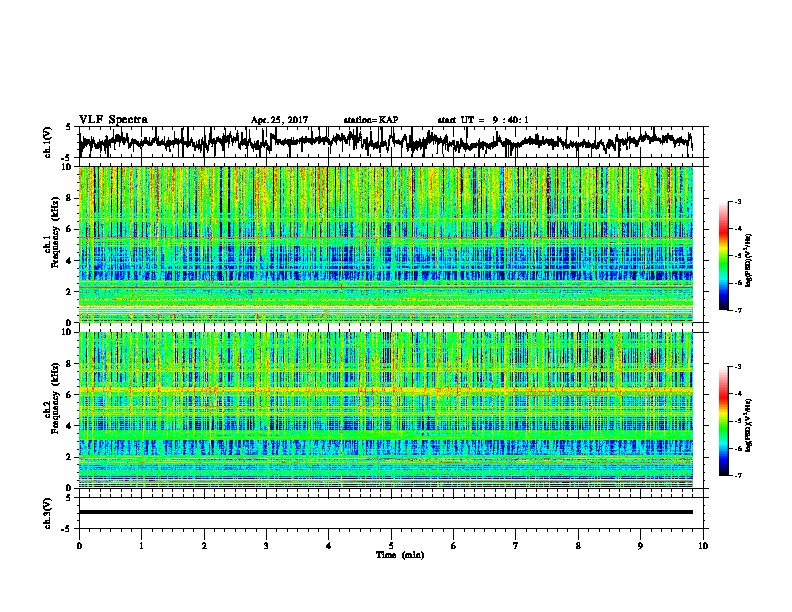This screenshot has height=612, width=792.
Task: Click time axis tick label '3'
Action: 266,546
